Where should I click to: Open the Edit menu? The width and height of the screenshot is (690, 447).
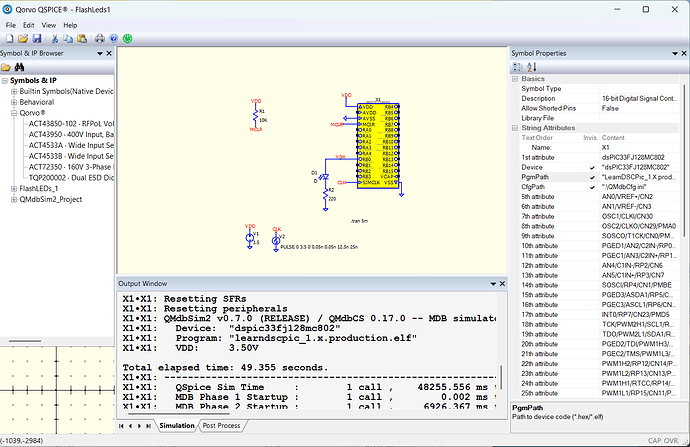[x=29, y=25]
